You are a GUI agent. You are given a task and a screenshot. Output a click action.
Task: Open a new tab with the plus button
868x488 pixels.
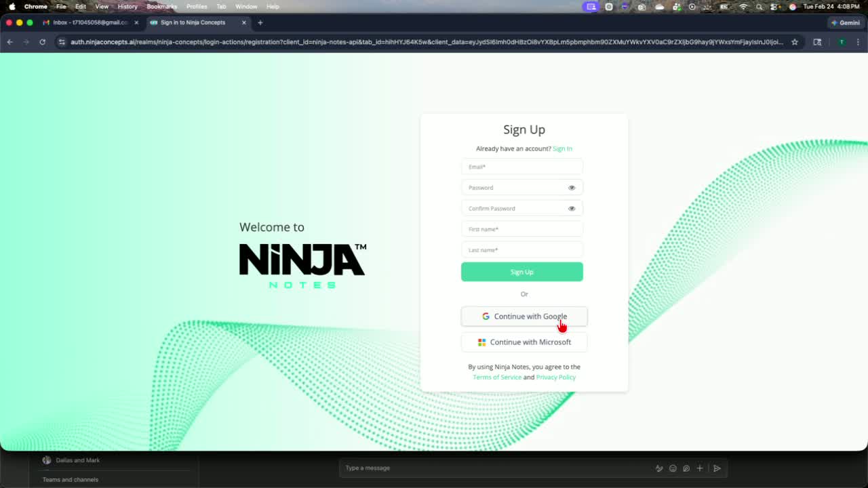coord(260,22)
